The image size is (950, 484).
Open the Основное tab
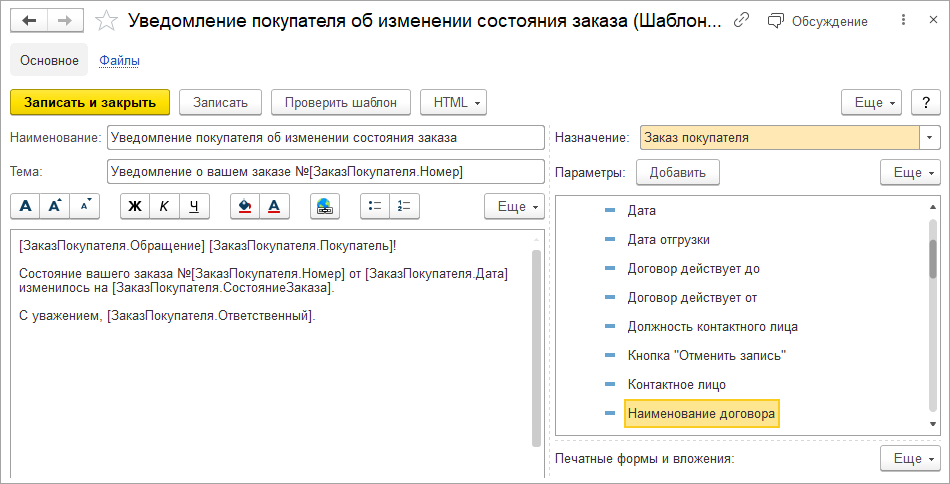[x=49, y=61]
